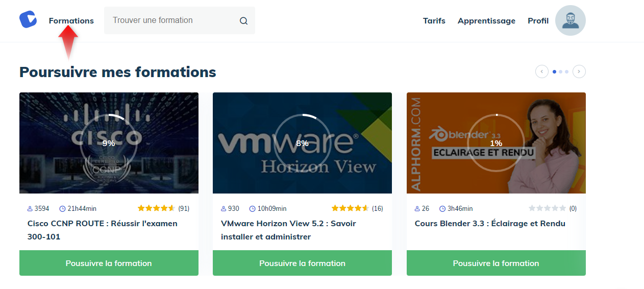This screenshot has width=644, height=289.
Task: Open the Formations menu
Action: pos(71,21)
